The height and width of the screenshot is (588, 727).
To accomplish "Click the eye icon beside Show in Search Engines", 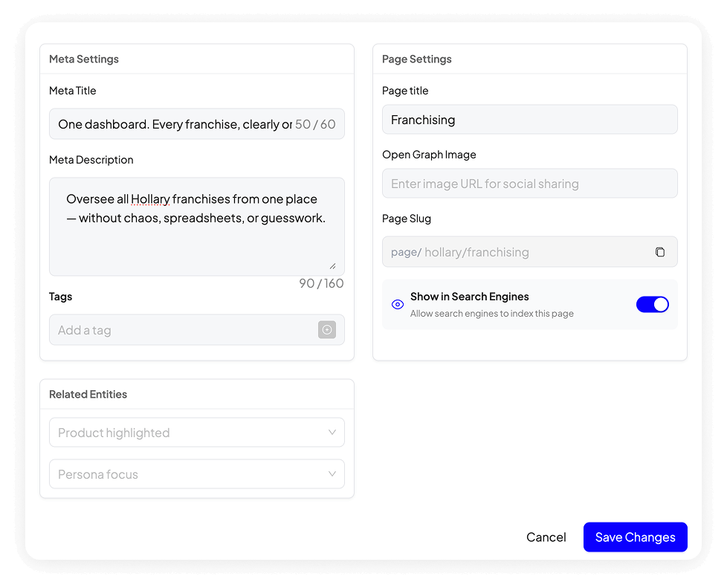I will [x=398, y=304].
